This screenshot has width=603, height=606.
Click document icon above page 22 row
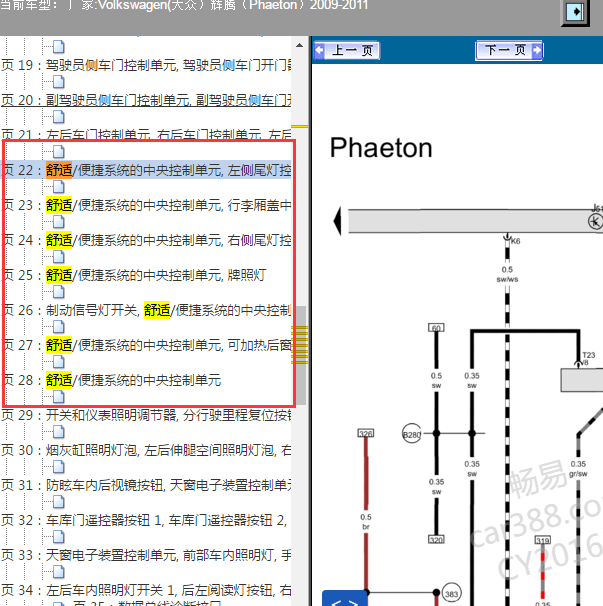pyautogui.click(x=58, y=152)
